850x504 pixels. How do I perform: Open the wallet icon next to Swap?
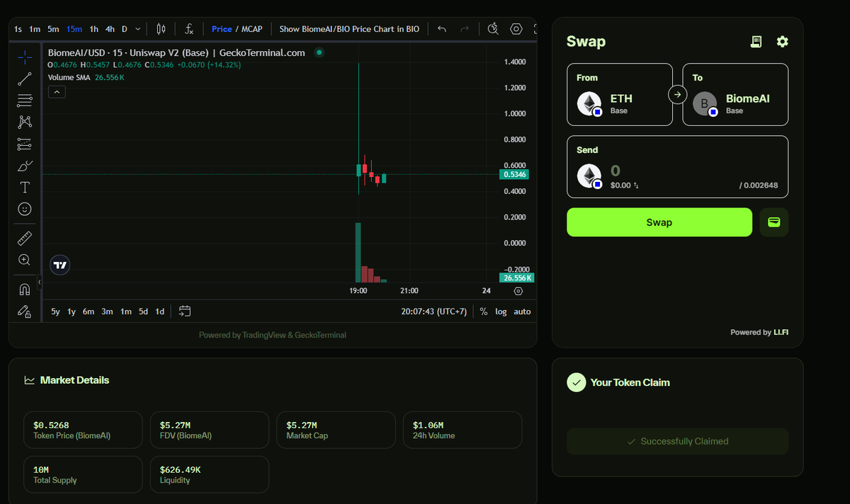[x=774, y=222]
